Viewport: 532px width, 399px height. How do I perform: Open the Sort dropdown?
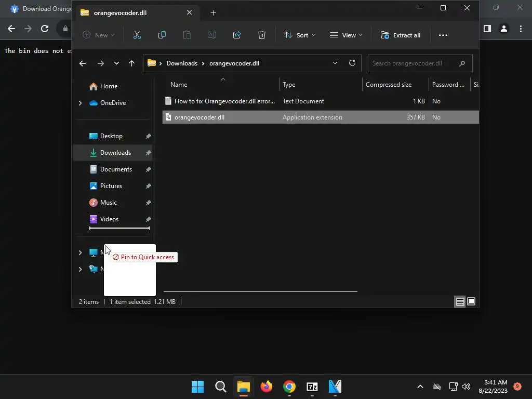tap(300, 35)
